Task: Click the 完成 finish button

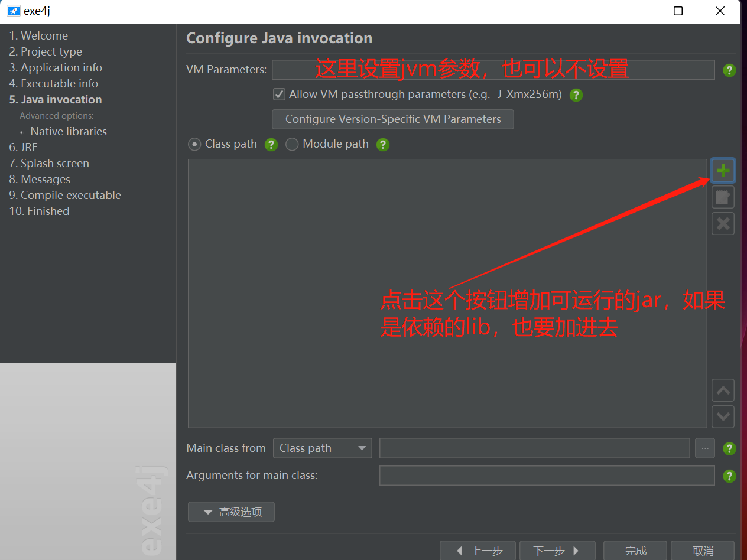Action: [635, 551]
